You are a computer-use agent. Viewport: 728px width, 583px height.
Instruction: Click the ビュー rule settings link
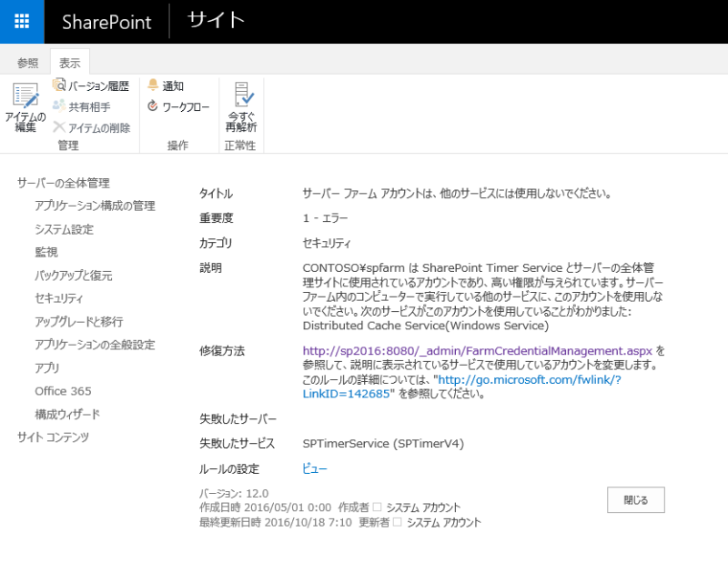(x=315, y=468)
